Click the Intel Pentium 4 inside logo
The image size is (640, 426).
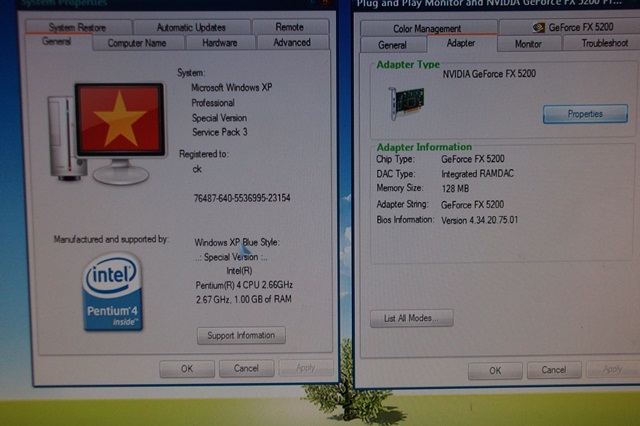coord(112,292)
